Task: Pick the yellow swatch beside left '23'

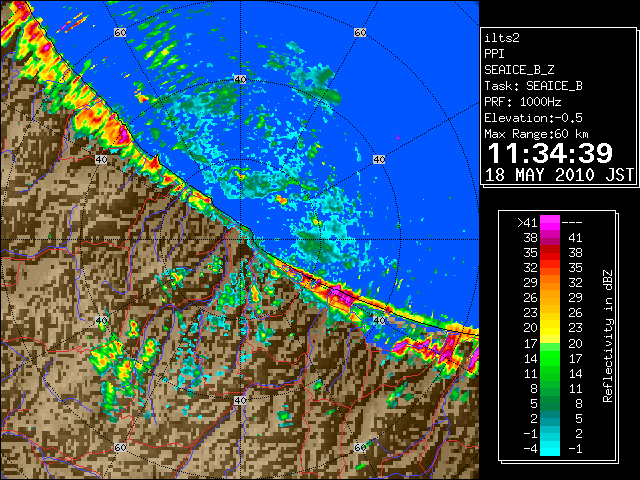Action: pyautogui.click(x=550, y=313)
